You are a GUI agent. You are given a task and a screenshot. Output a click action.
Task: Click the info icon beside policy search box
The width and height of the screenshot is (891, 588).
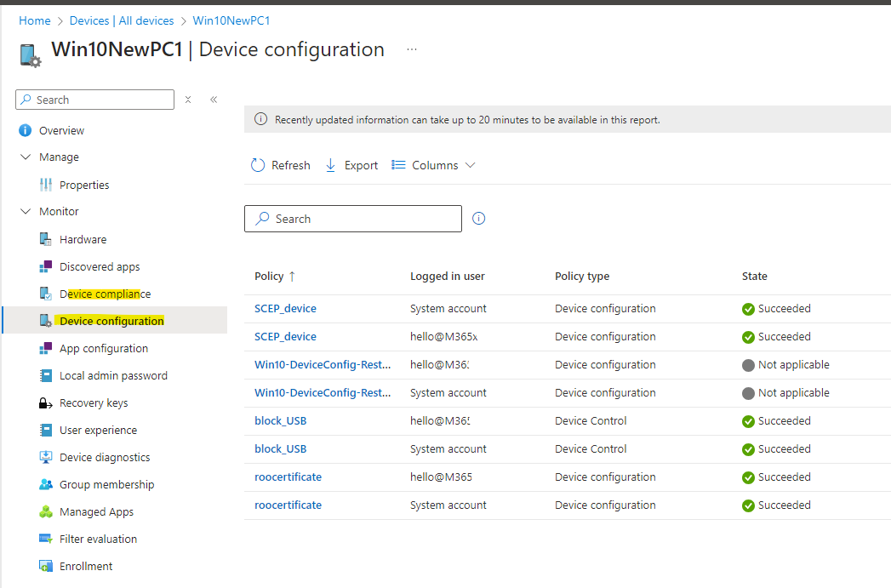pyautogui.click(x=479, y=219)
